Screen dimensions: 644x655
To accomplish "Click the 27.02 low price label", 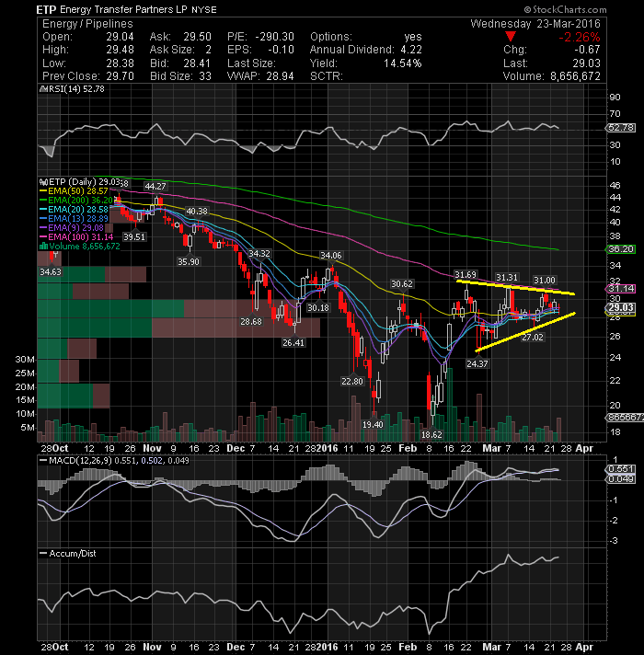I will [x=533, y=337].
